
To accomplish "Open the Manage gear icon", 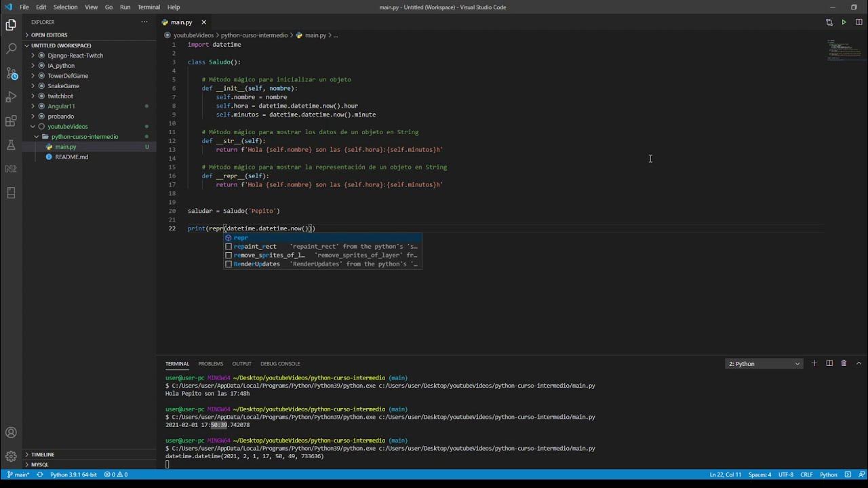I will (11, 457).
